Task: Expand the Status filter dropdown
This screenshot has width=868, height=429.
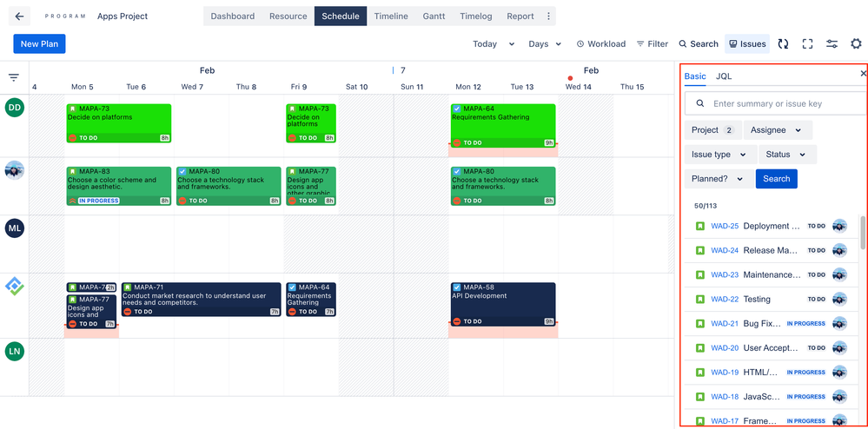Action: coord(787,155)
